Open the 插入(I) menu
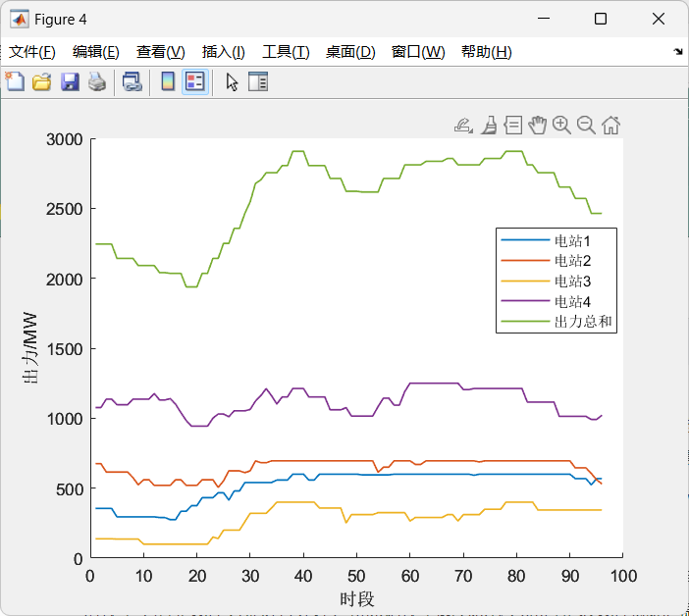The image size is (689, 616). [x=223, y=52]
